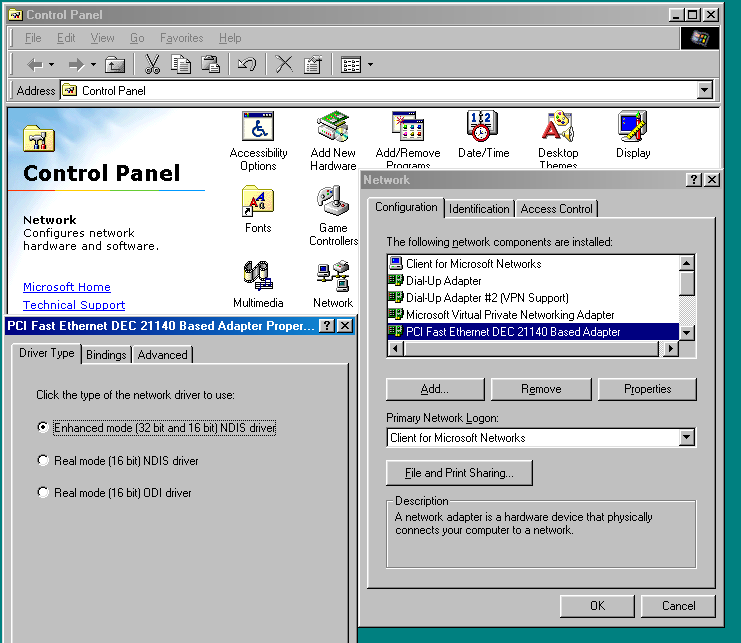Viewport: 741px width, 643px height.
Task: Expand the Address bar dropdown
Action: click(705, 90)
